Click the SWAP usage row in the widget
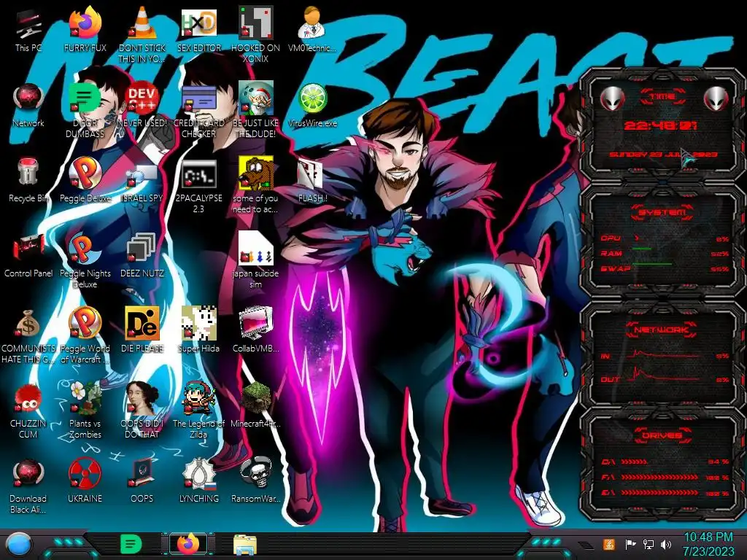The image size is (747, 560). (x=665, y=268)
